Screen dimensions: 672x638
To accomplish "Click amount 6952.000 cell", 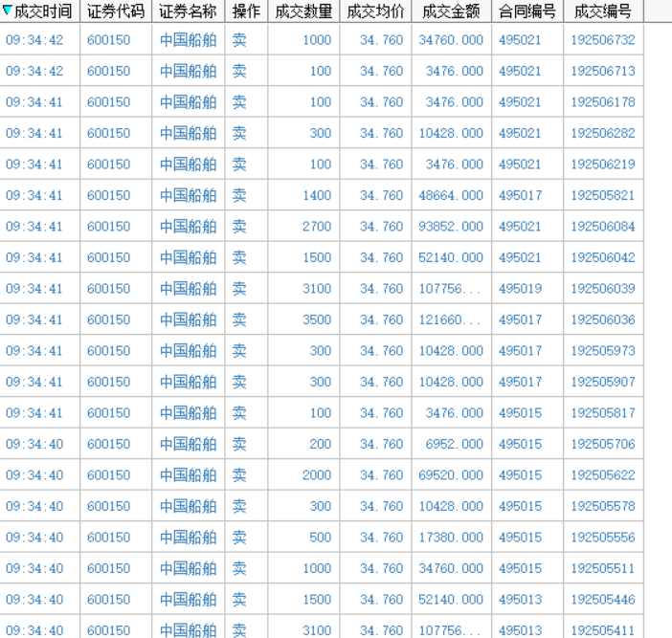I will (455, 444).
